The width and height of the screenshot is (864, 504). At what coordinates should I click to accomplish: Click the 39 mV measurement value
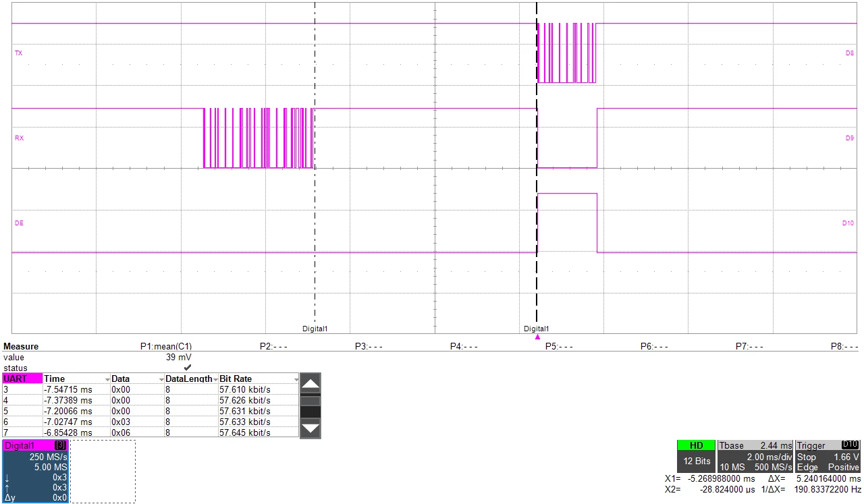coord(179,356)
